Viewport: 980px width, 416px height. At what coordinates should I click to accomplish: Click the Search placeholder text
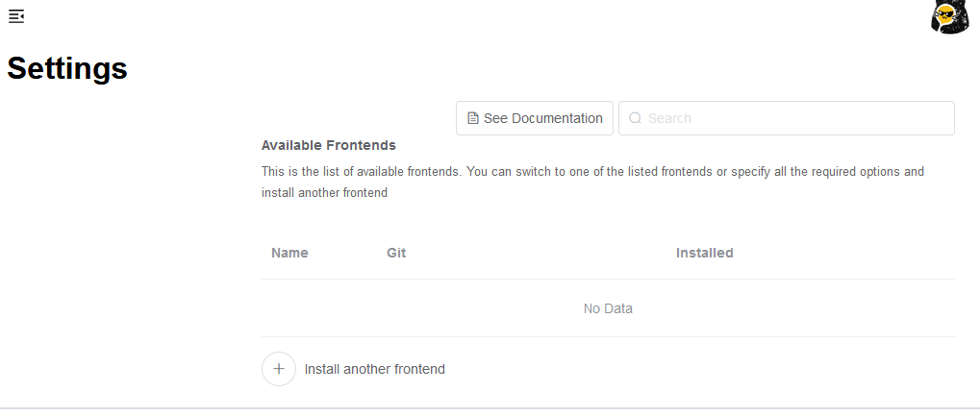click(669, 118)
